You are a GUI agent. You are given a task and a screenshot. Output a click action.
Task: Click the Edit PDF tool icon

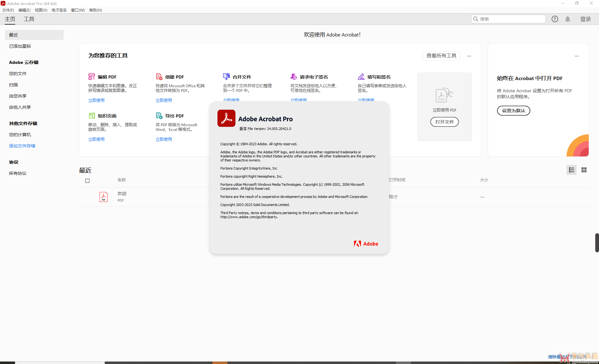click(91, 77)
